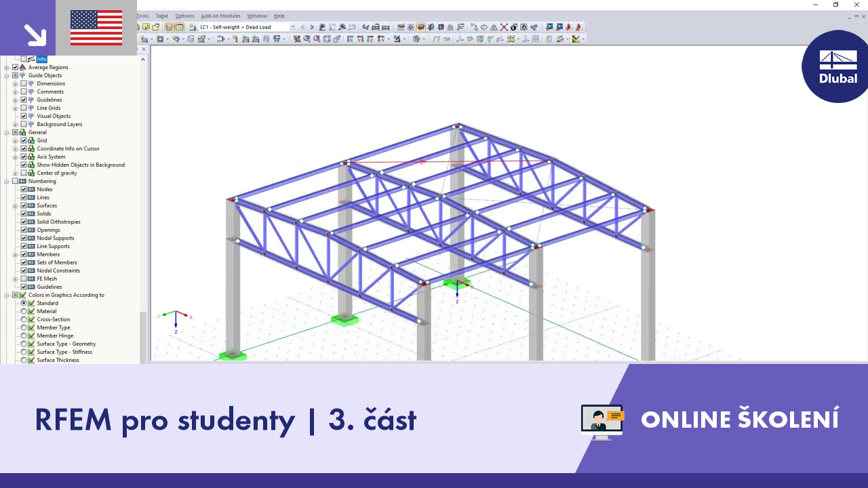Toggle the Line Grids checkbox
Screen dimensions: 868x488
click(x=24, y=108)
